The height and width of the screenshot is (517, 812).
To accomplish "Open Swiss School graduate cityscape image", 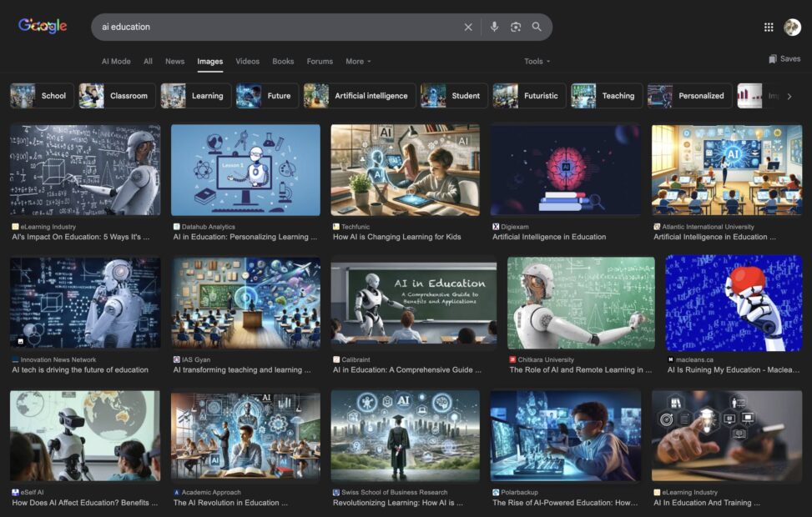I will click(405, 436).
